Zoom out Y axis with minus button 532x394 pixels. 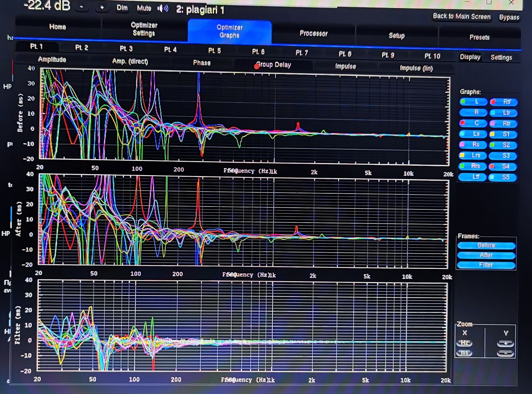point(505,353)
